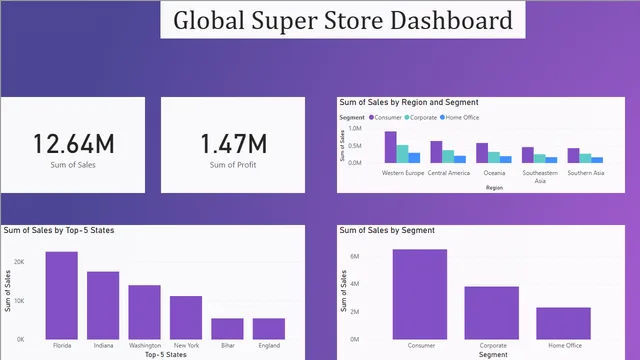
Task: Click the Top-5 States axis title
Action: click(165, 355)
